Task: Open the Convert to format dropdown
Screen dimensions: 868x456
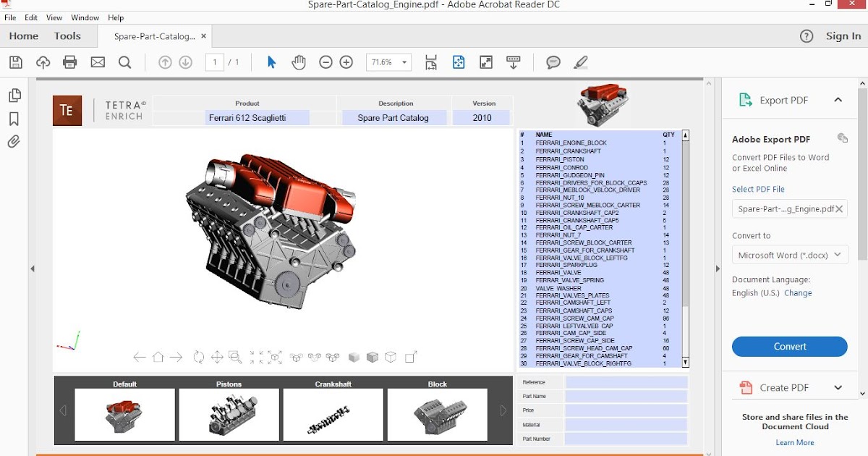Action: click(x=789, y=254)
